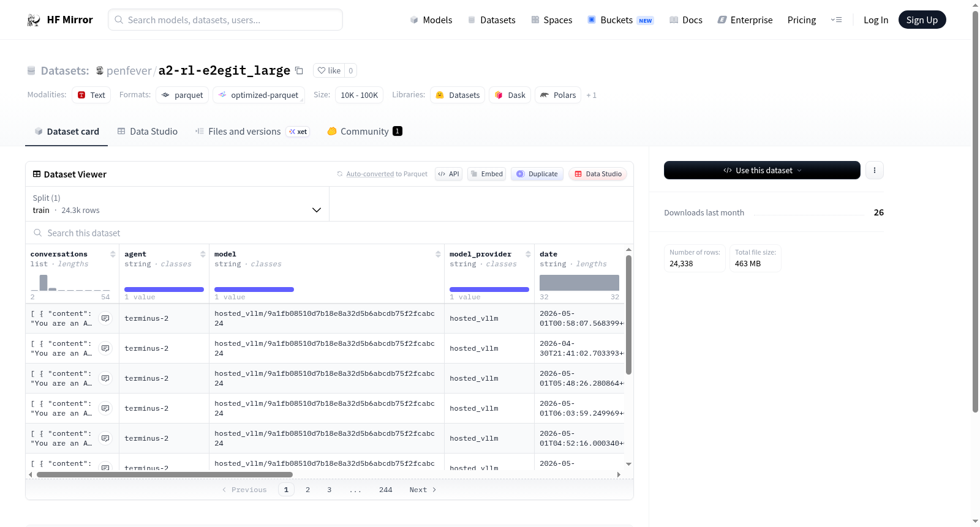Screen dimensions: 980x527
Task: Open the Dask library tag
Action: pyautogui.click(x=510, y=95)
